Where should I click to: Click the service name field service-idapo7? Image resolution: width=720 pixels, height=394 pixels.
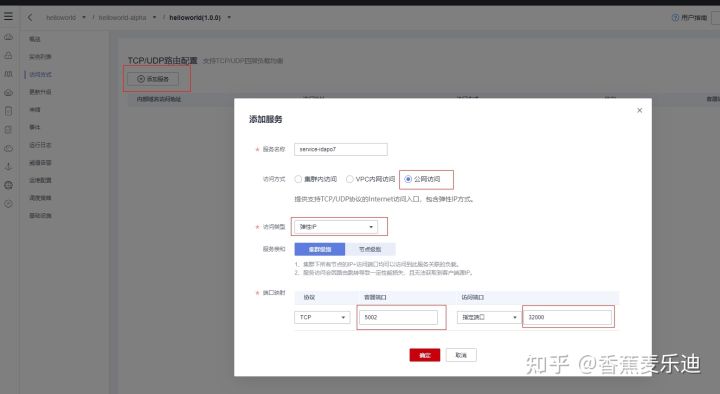[x=341, y=149]
